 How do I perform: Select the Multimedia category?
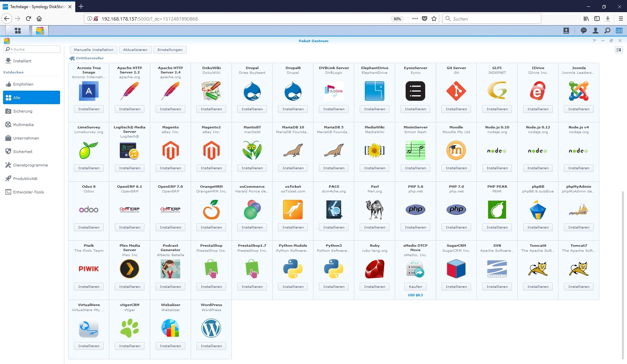point(23,125)
